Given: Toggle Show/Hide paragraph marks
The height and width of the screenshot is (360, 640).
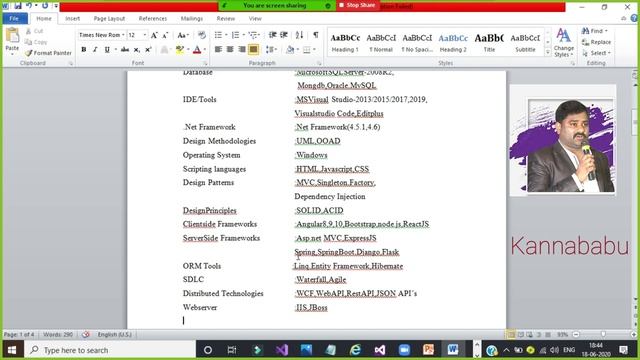Looking at the screenshot, I should 316,35.
